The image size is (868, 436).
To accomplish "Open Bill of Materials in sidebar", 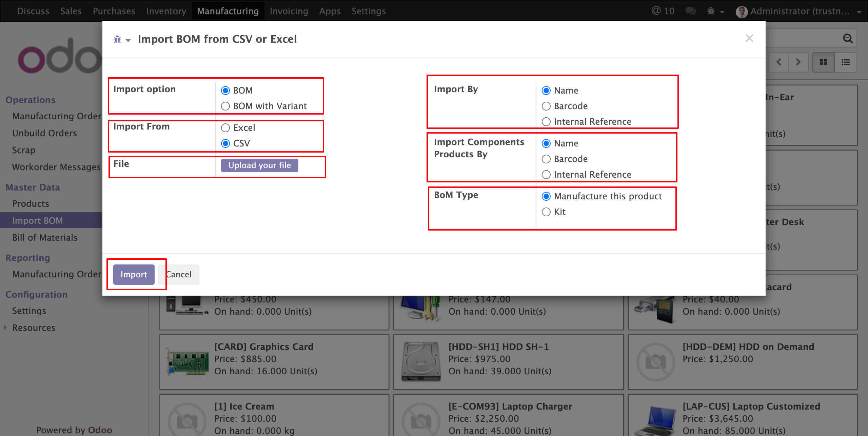I will coord(45,237).
